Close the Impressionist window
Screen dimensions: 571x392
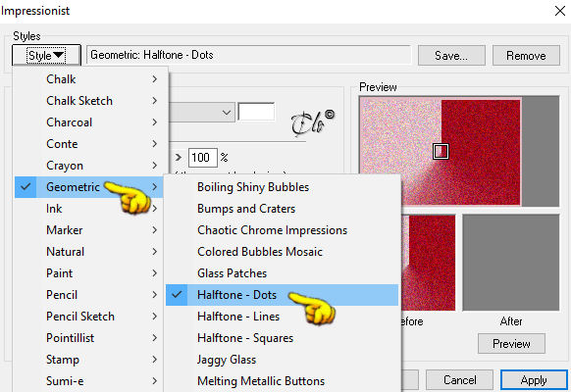pyautogui.click(x=559, y=11)
